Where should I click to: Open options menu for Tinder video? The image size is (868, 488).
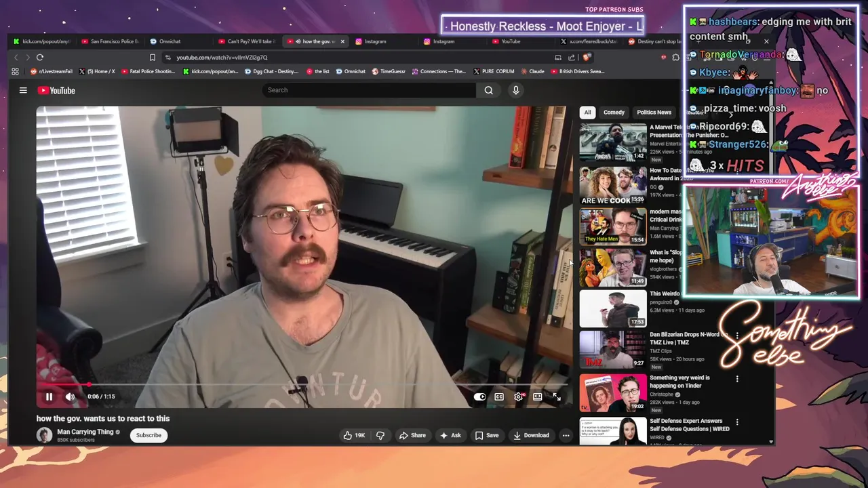click(x=737, y=379)
